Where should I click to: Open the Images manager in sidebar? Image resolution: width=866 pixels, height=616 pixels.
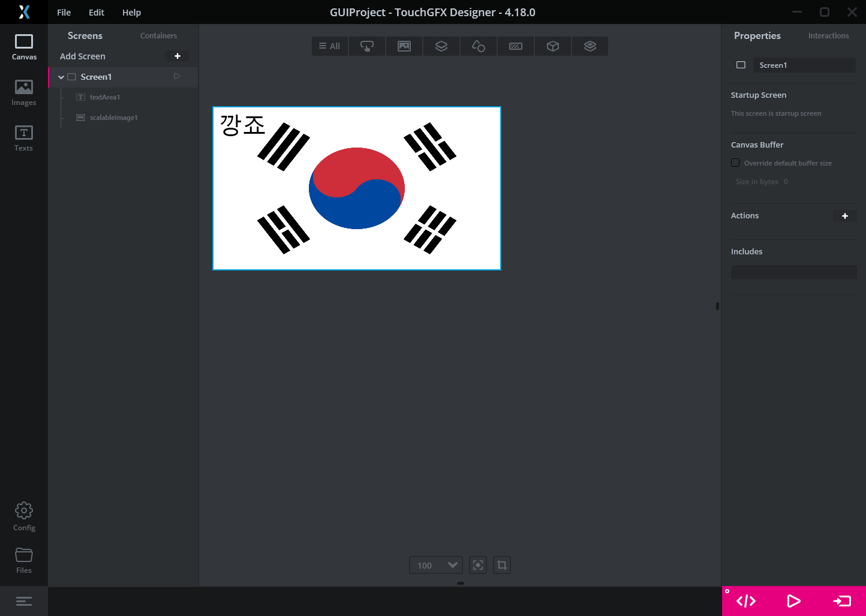24,93
